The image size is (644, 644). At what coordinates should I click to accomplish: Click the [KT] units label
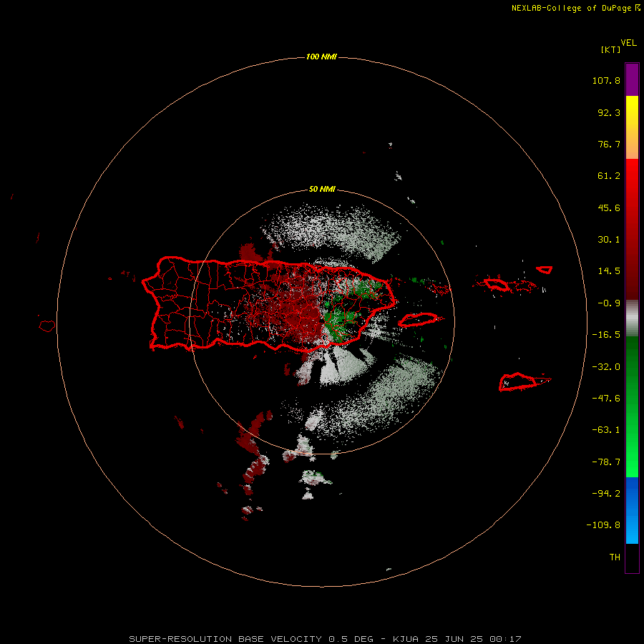[611, 50]
